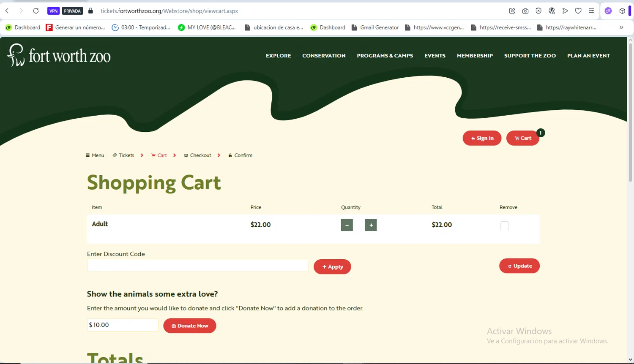
Task: Click the Donate Now button
Action: coord(190,326)
